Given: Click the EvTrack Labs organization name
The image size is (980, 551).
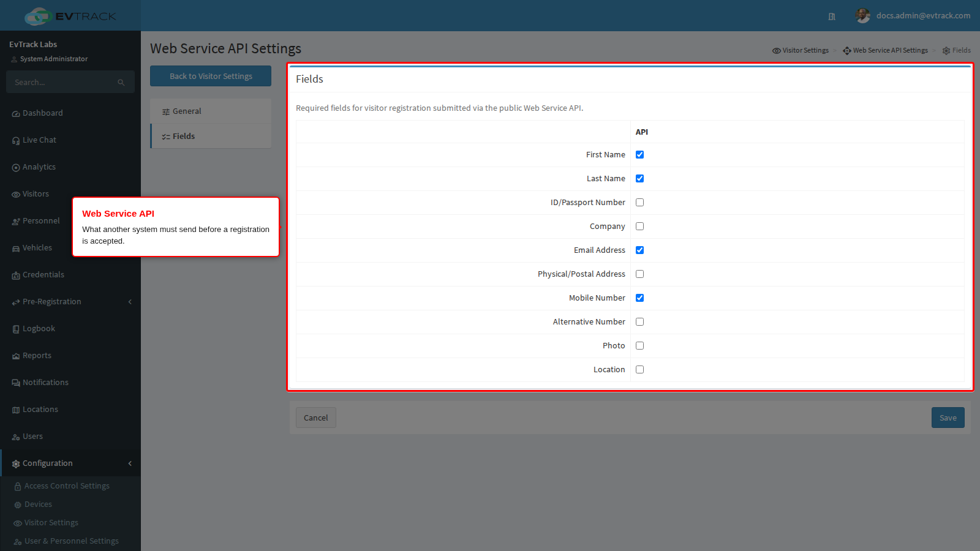Looking at the screenshot, I should [x=33, y=45].
